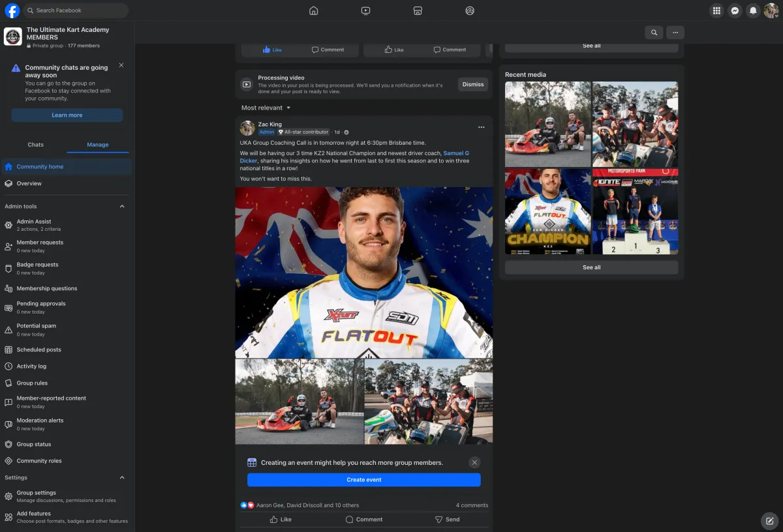Collapse the Admin tools section
Viewport: 783px width, 532px height.
122,207
